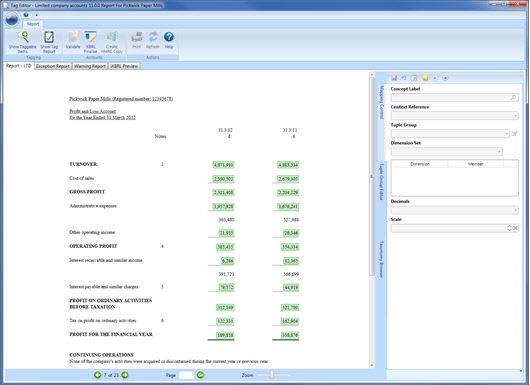530x385 pixels.
Task: Click search magnifier in Concept Label field
Action: coord(513,98)
